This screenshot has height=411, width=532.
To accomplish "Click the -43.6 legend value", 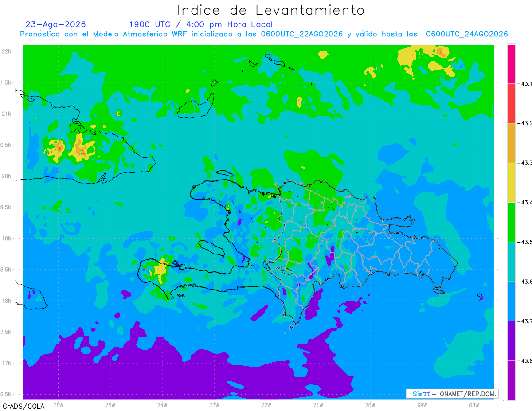I will click(524, 281).
